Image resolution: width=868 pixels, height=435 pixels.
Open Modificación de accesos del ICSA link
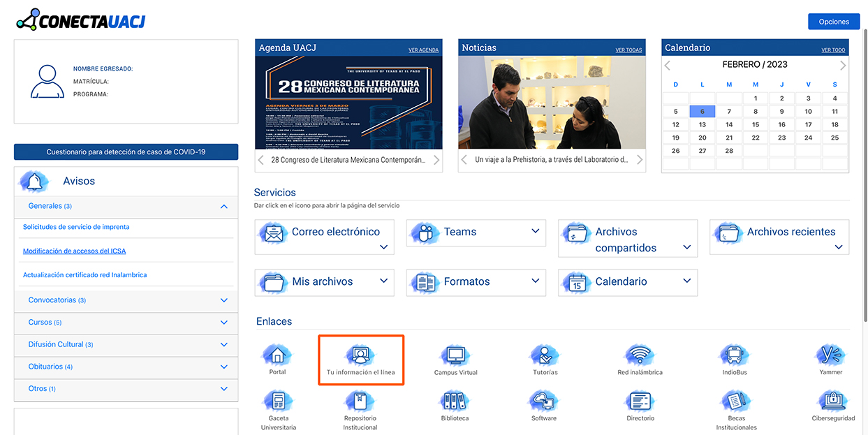(x=74, y=251)
